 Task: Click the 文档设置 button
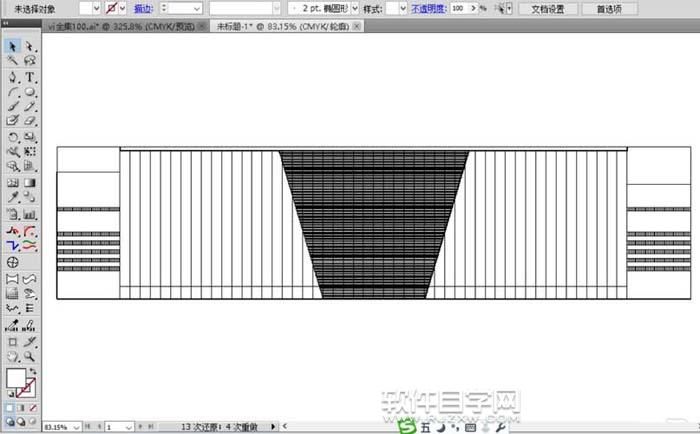[547, 8]
